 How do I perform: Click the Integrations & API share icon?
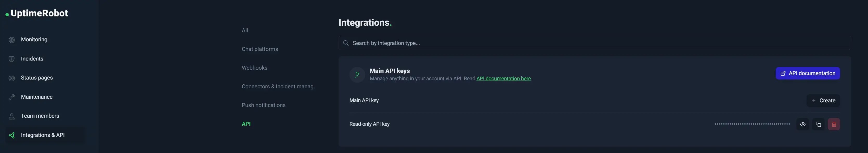[x=12, y=135]
